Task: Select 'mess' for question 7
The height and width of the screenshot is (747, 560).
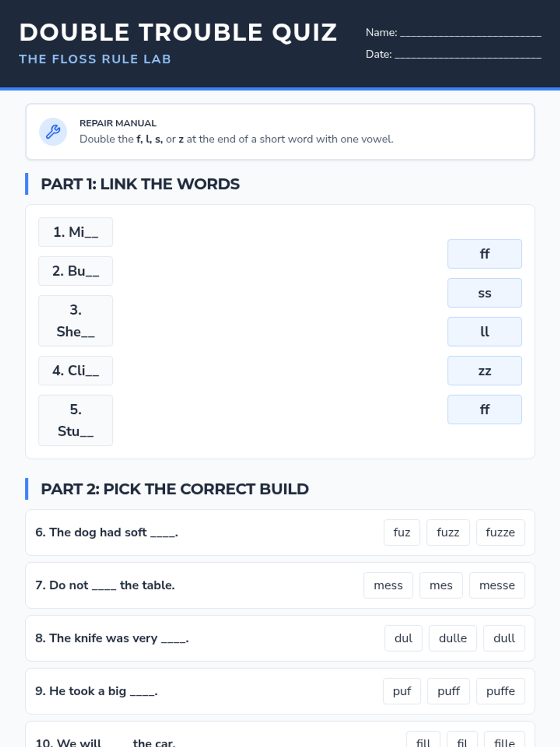Action: [x=388, y=585]
